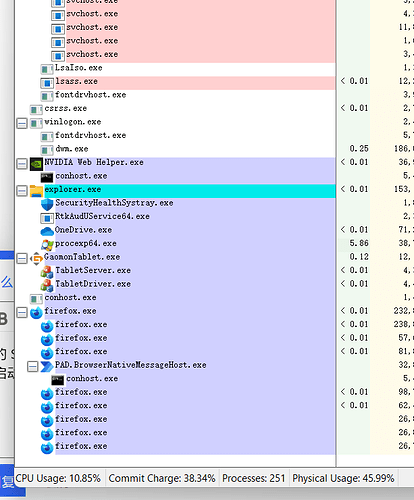Image resolution: width=414 pixels, height=500 pixels.
Task: Click the SecurityHealthSystray shield icon
Action: (47, 204)
